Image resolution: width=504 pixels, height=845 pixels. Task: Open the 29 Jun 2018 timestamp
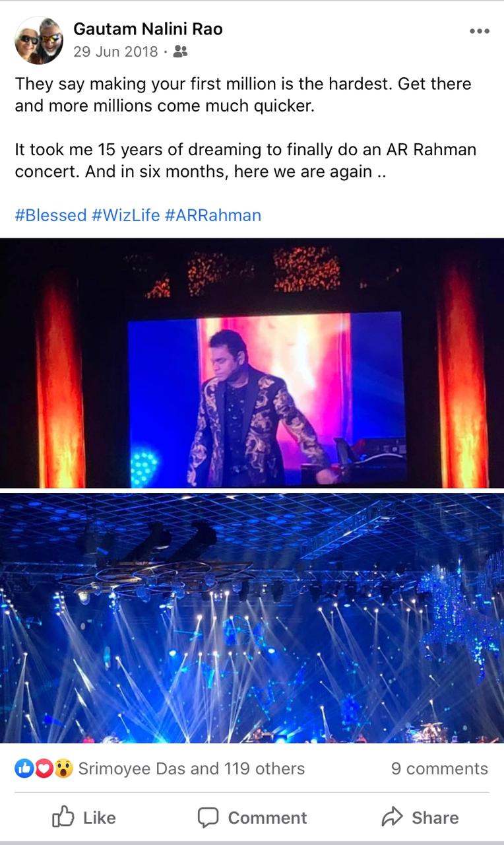(x=115, y=51)
